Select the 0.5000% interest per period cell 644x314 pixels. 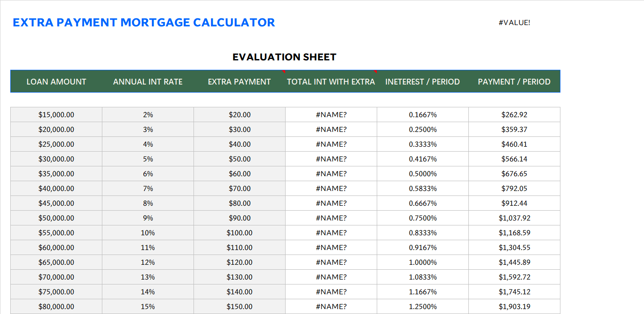pos(423,174)
